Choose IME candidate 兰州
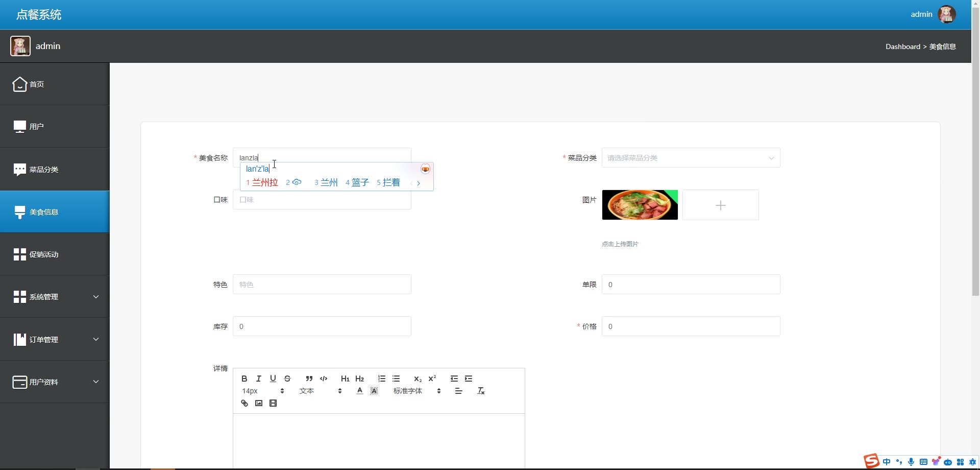 [x=326, y=182]
